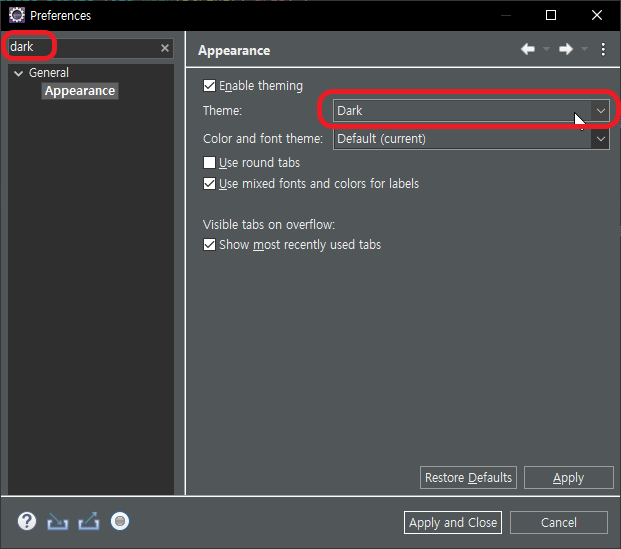
Task: Open the three-dot view menu
Action: click(x=603, y=50)
